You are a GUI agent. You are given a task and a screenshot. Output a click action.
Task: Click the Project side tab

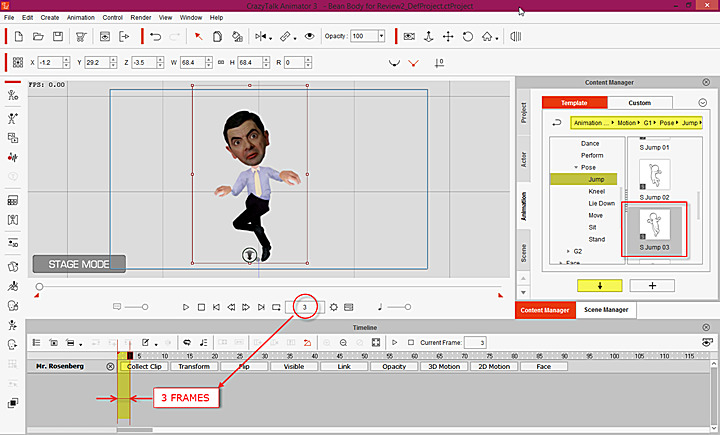(x=523, y=113)
